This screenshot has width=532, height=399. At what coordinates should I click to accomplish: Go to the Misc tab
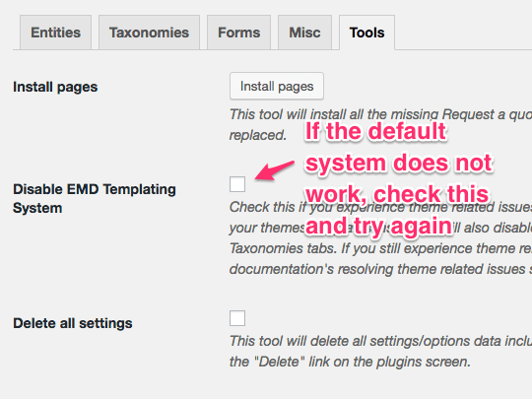click(304, 33)
